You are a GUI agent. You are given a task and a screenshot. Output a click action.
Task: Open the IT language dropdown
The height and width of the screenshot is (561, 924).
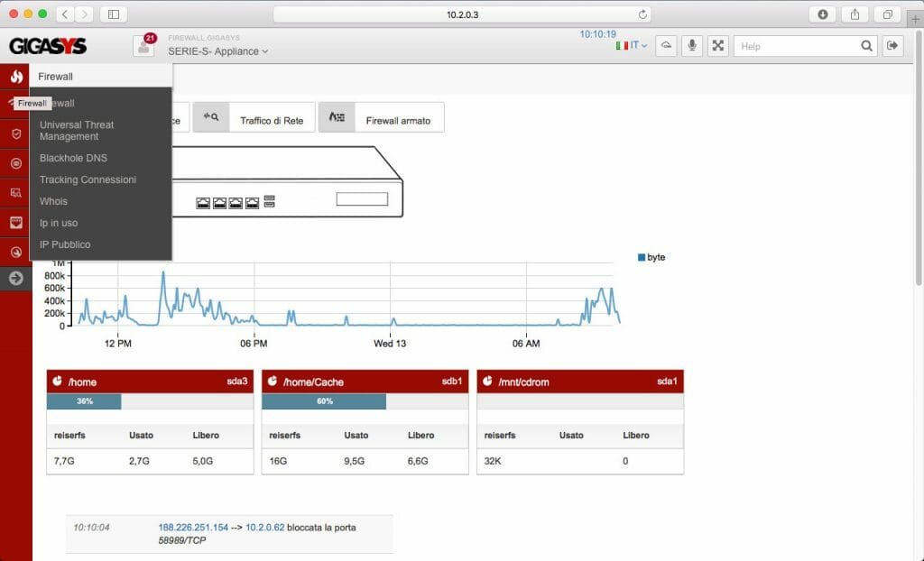point(632,45)
